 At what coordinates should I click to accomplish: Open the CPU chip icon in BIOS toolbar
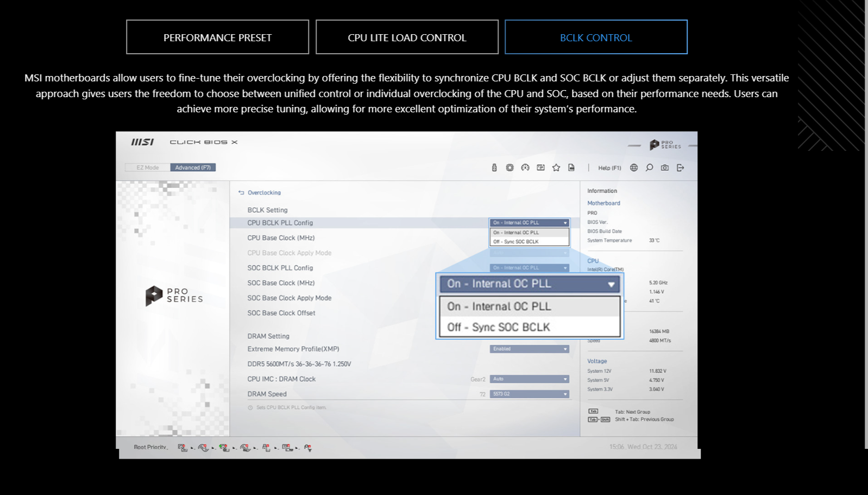(510, 168)
